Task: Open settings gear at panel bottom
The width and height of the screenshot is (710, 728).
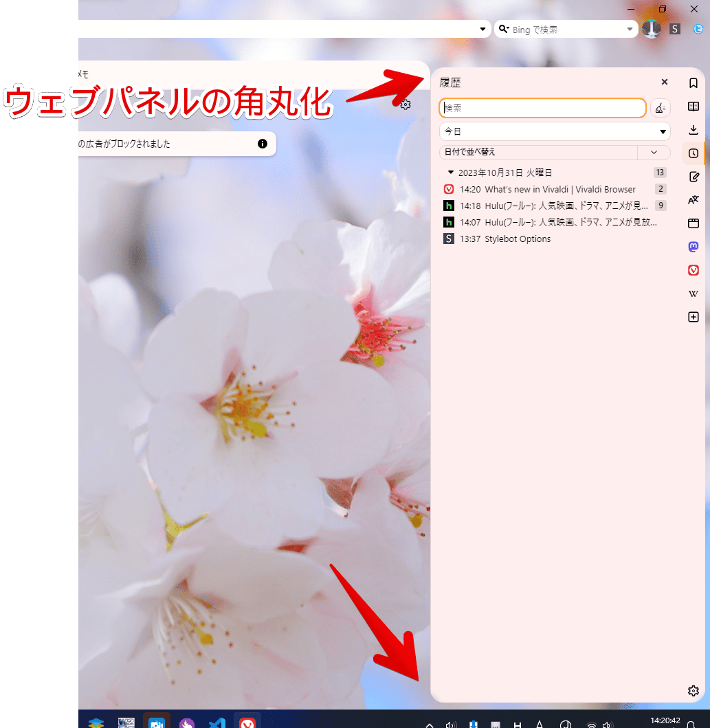Action: [x=694, y=691]
